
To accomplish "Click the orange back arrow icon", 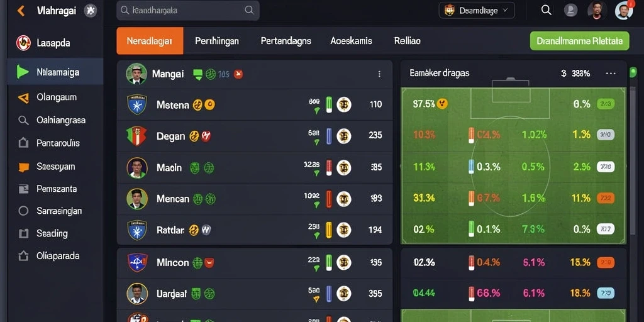I will coord(21,11).
